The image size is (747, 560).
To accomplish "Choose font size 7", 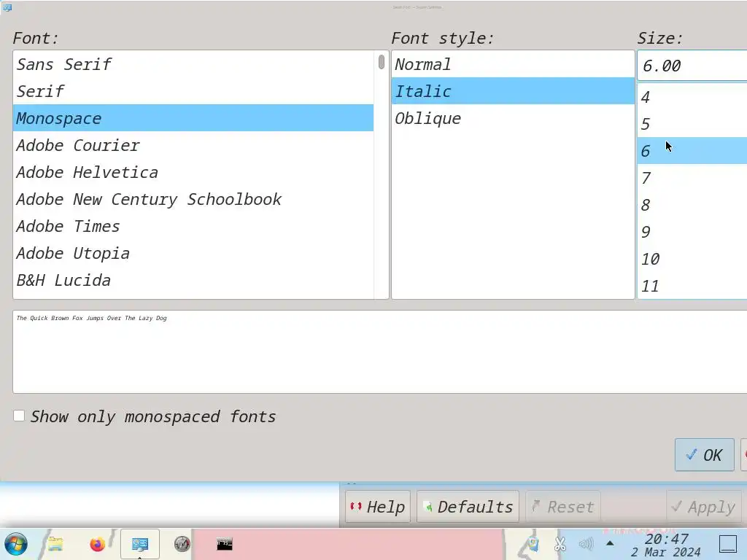I will (x=692, y=178).
